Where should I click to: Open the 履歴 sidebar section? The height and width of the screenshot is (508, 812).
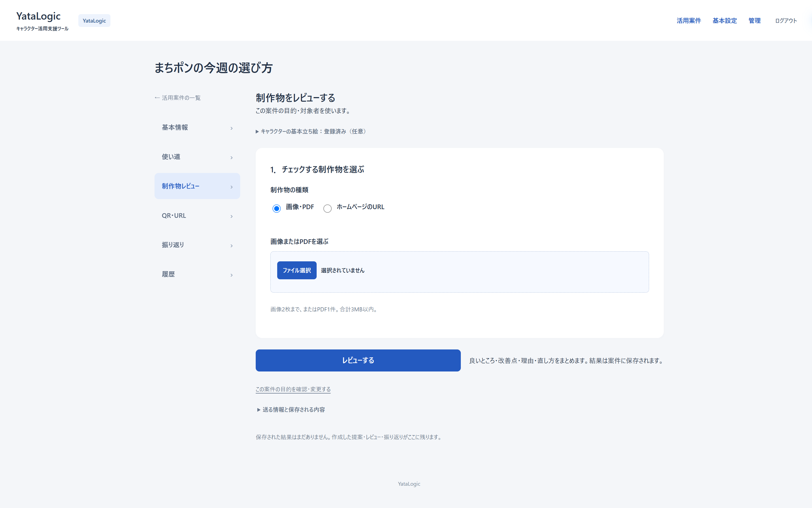(x=197, y=274)
